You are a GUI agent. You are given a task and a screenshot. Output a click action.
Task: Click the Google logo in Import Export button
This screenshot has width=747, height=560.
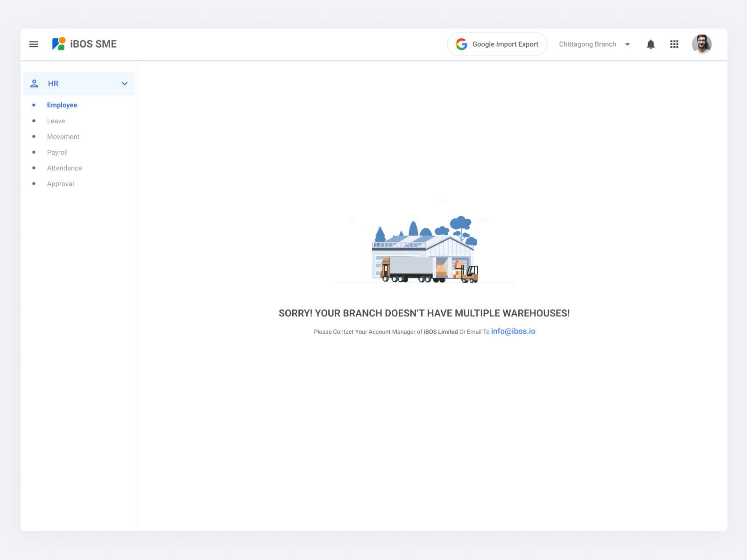pos(461,44)
